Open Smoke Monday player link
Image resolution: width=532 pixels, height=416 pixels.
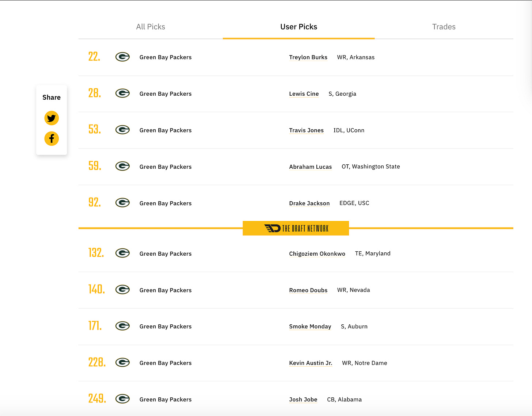tap(310, 327)
